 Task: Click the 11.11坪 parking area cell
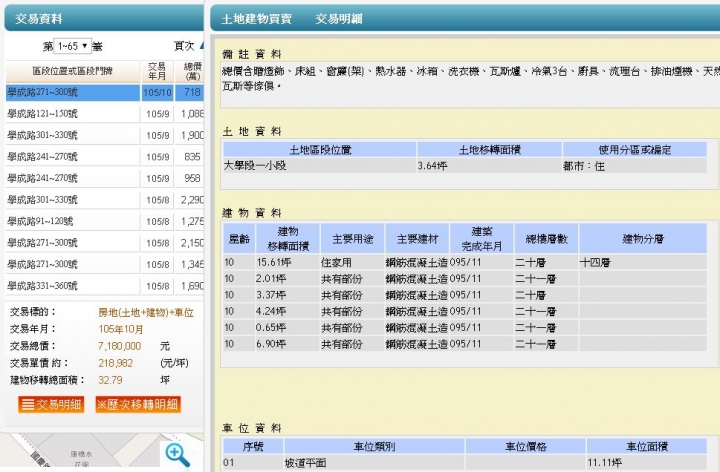click(x=647, y=463)
